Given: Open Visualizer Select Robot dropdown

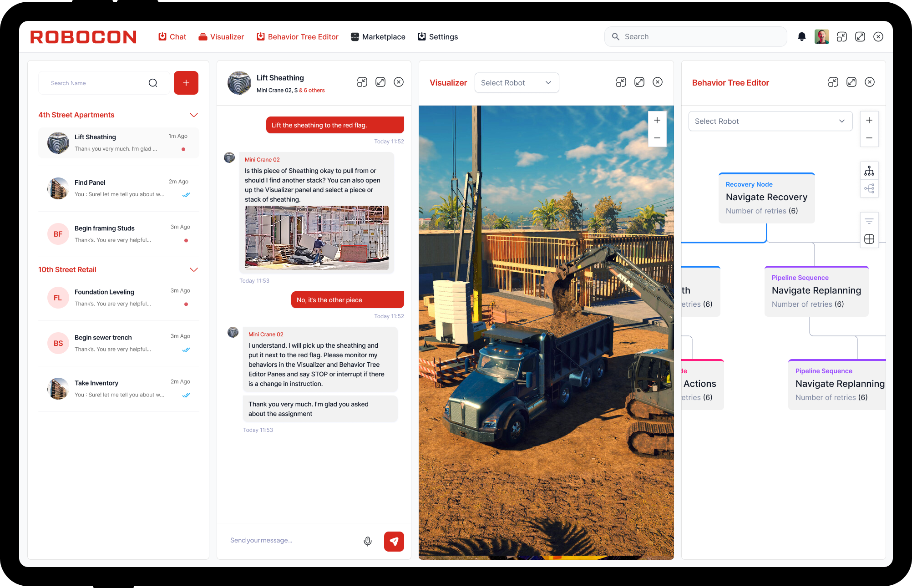Looking at the screenshot, I should pos(516,83).
